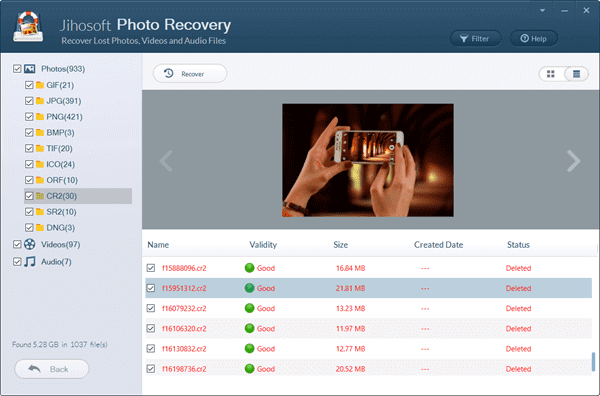Click the SR2 folder icon
Image resolution: width=600 pixels, height=396 pixels.
click(x=40, y=212)
